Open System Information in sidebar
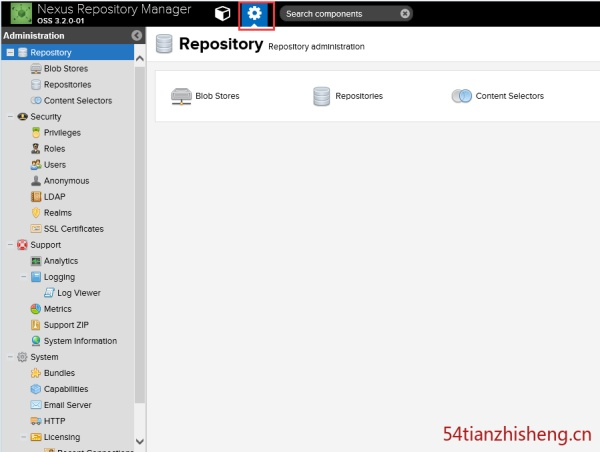Viewport: 600px width, 452px height. pos(80,341)
